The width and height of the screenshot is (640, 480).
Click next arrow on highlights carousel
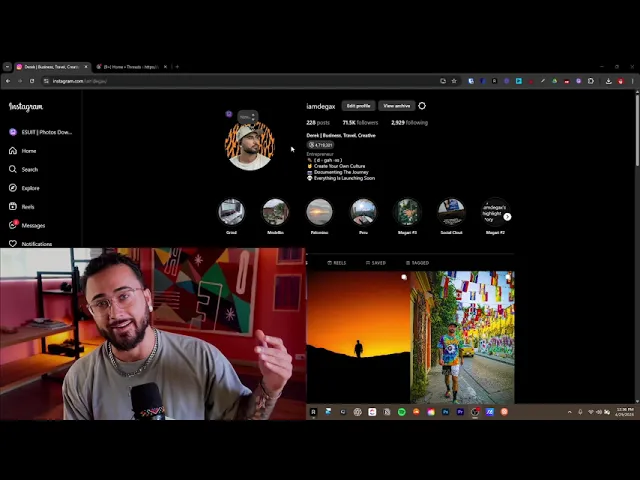pos(507,217)
